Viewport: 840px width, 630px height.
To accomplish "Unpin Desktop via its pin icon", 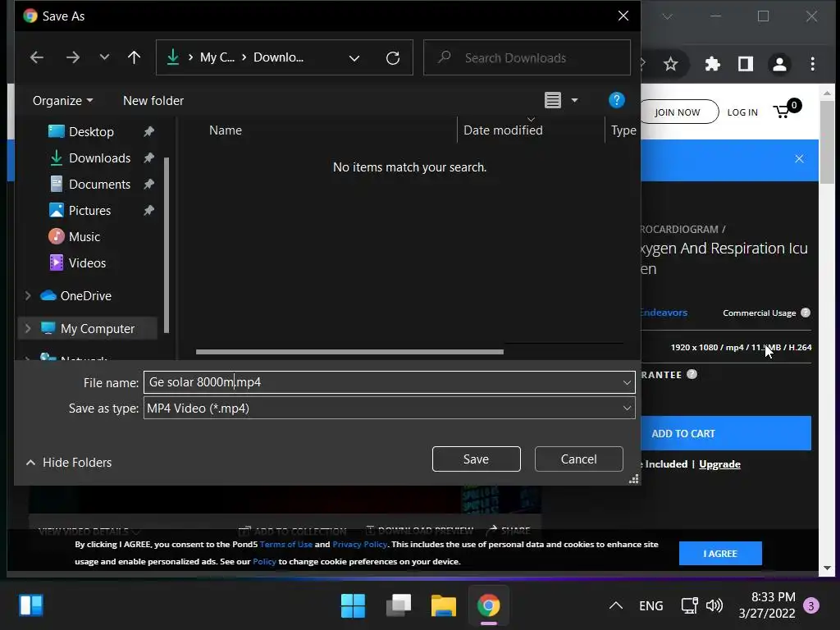I will 148,131.
